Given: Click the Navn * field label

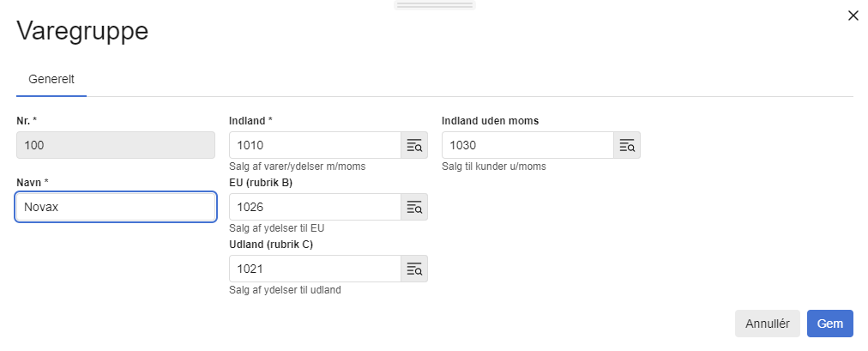Looking at the screenshot, I should 33,183.
